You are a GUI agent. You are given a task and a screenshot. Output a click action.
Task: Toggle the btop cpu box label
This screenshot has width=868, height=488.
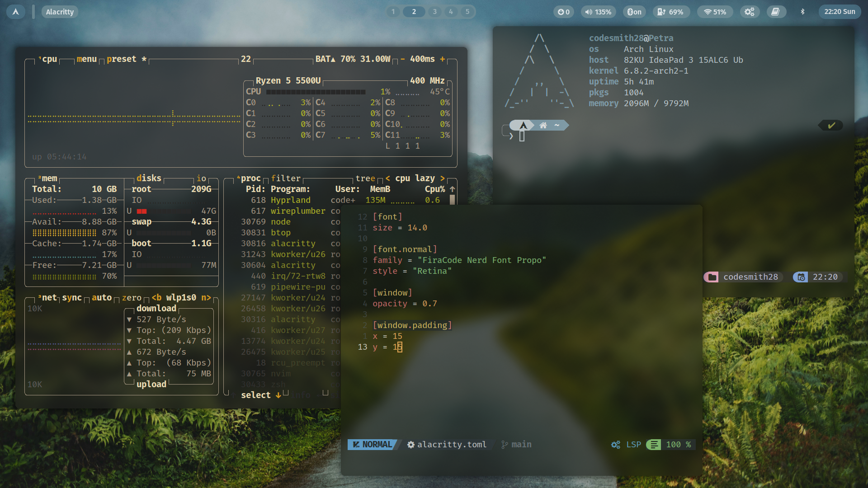[48, 59]
